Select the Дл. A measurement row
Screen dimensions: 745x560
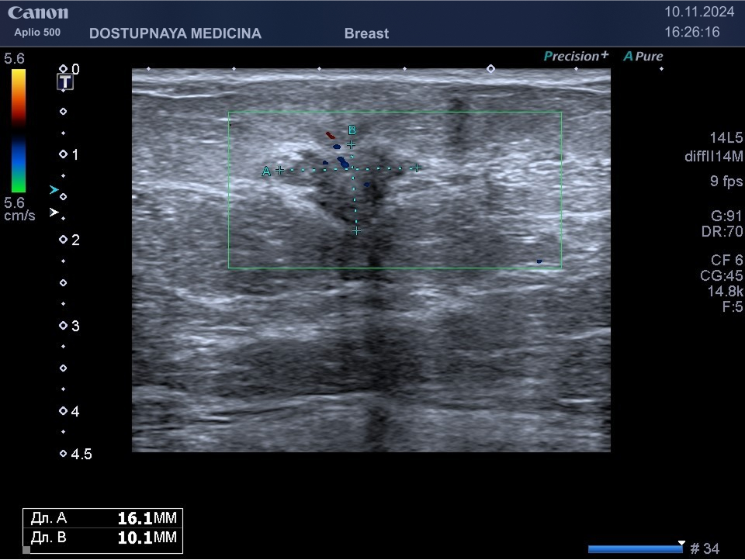(103, 519)
